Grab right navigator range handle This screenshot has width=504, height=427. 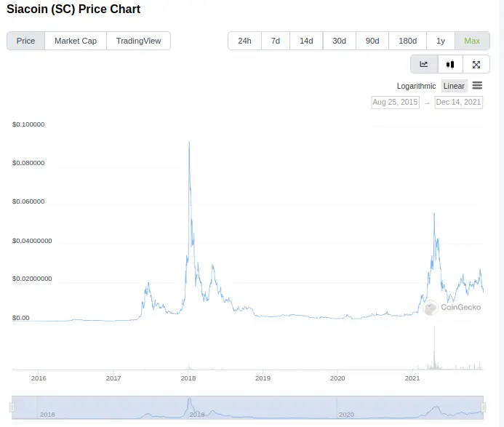click(x=483, y=407)
